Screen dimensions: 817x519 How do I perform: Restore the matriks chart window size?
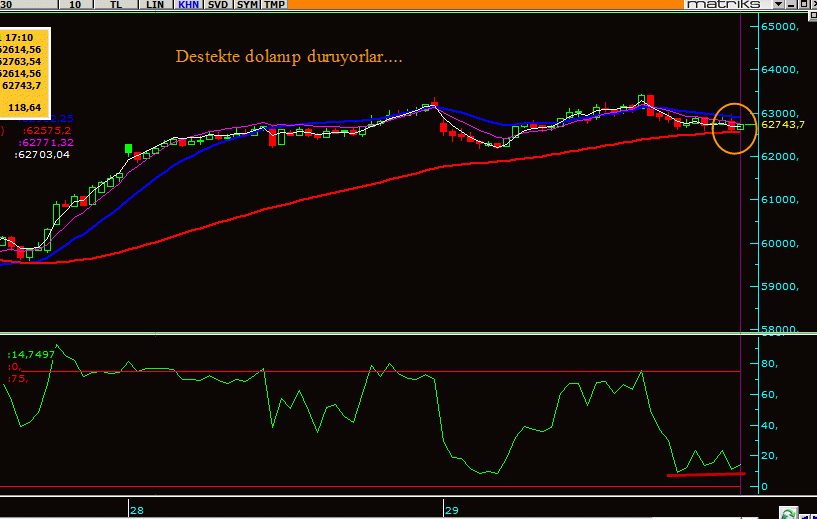[802, 4]
